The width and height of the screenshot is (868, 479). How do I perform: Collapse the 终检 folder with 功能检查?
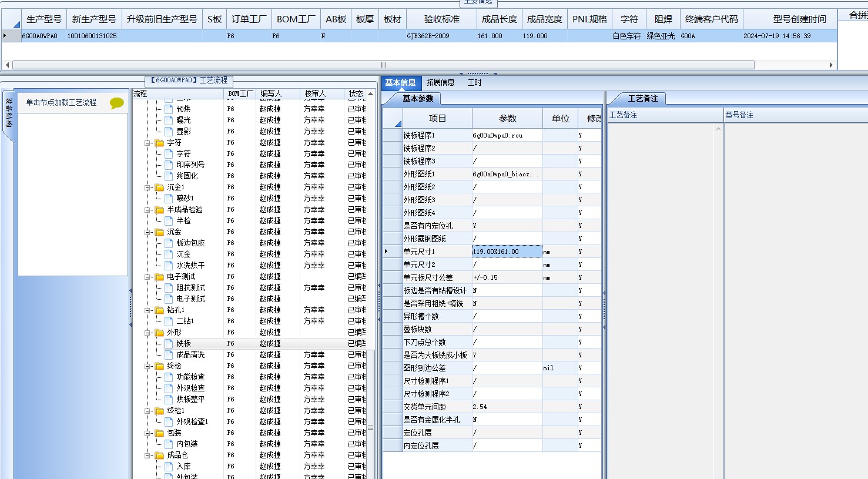click(148, 366)
